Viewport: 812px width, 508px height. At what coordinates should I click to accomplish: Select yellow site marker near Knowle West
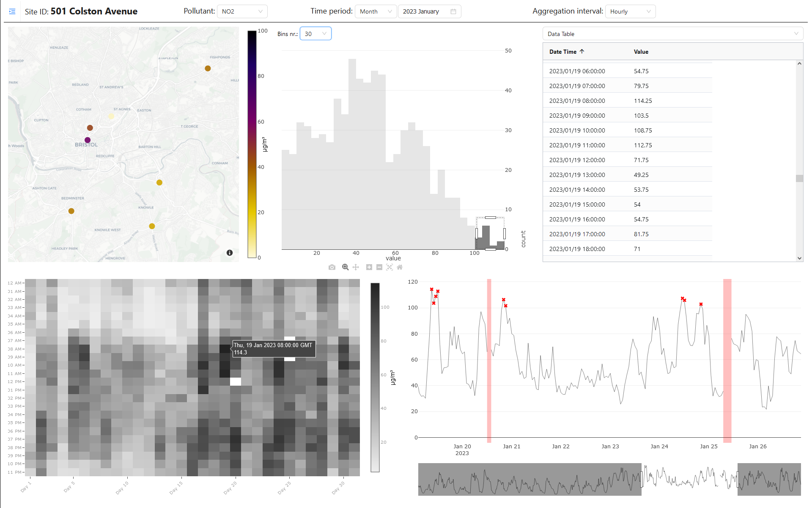(152, 226)
